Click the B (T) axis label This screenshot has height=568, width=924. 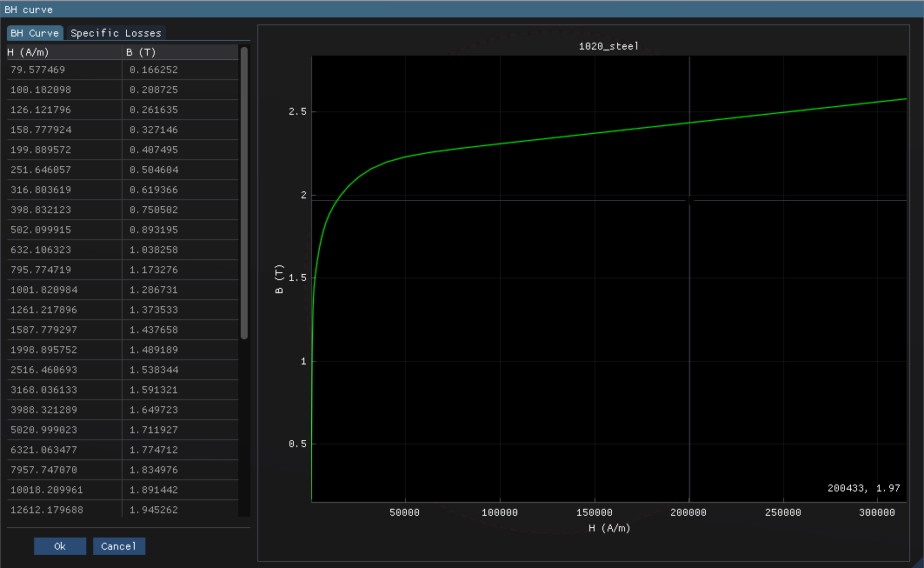pyautogui.click(x=280, y=278)
